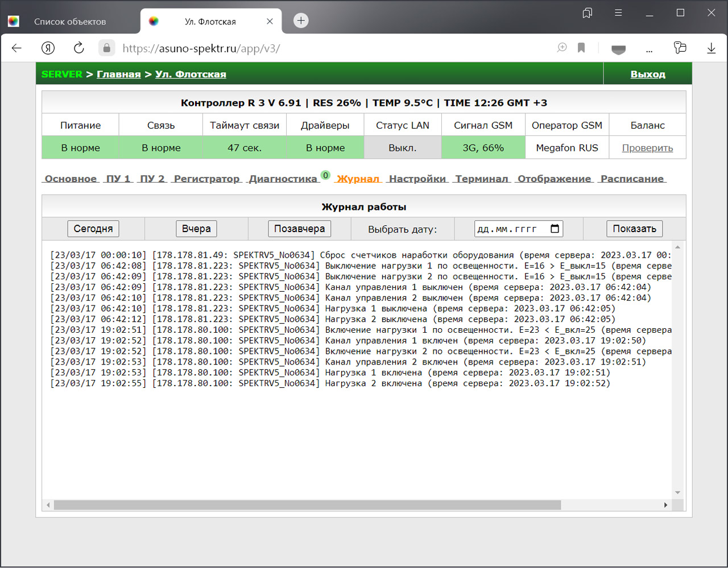Reload the page with the refresh icon
This screenshot has width=728, height=579.
click(79, 48)
